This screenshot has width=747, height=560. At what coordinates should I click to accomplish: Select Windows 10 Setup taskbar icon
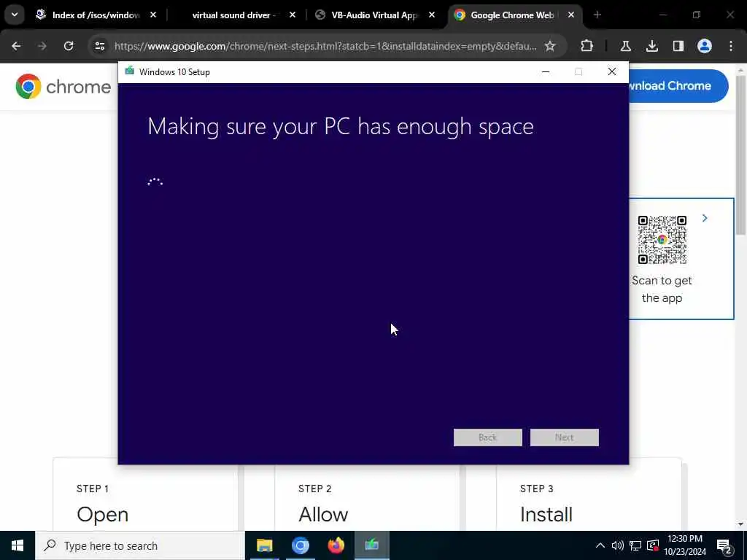[x=371, y=545]
